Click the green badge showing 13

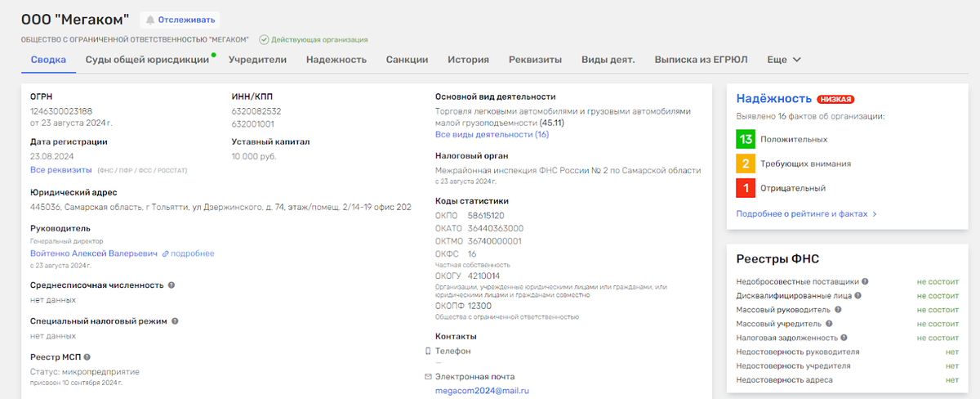tap(746, 139)
